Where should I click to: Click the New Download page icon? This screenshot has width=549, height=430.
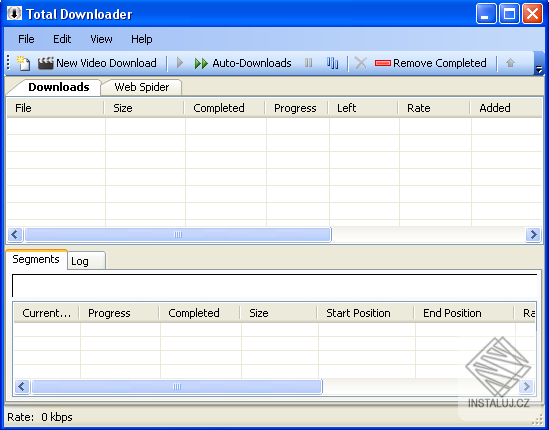coord(24,63)
